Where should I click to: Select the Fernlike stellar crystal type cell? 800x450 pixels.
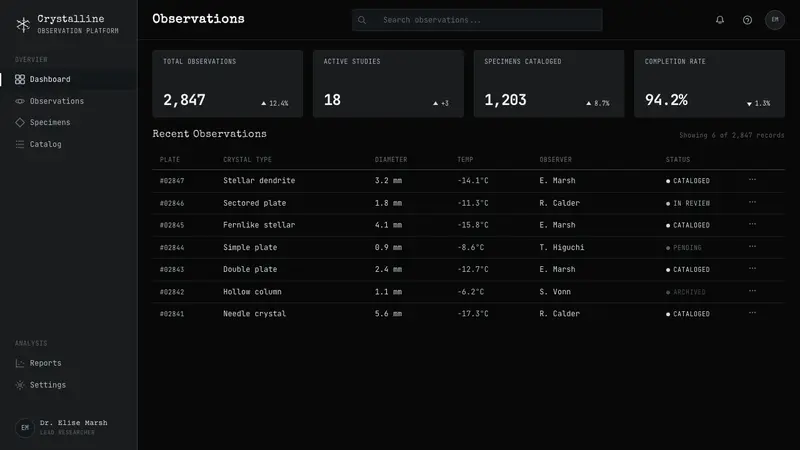pos(259,225)
